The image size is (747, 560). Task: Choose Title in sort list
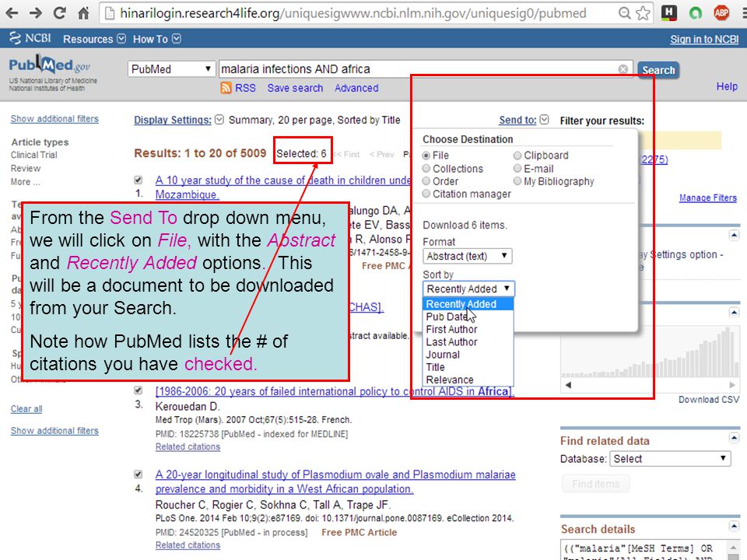coord(468,367)
